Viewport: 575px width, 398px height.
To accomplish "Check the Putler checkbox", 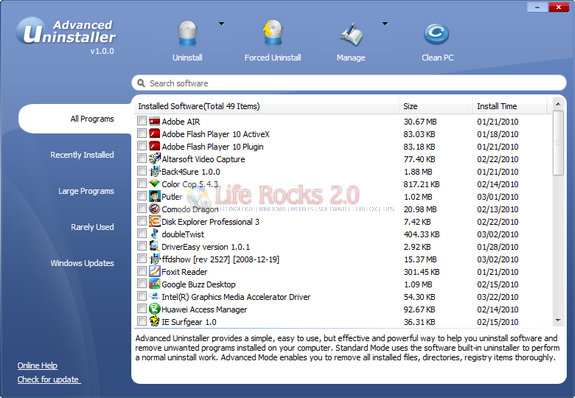I will (x=142, y=196).
